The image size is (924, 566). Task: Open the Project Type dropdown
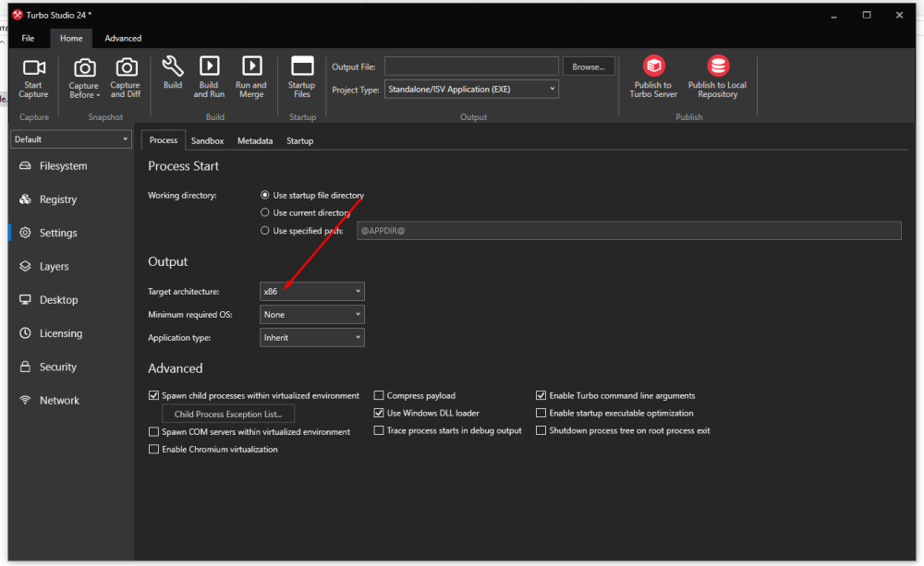(471, 90)
